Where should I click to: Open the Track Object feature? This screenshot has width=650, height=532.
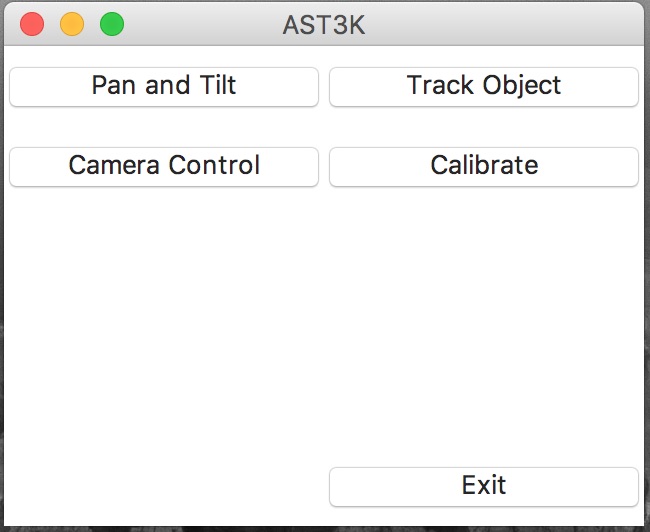point(484,86)
